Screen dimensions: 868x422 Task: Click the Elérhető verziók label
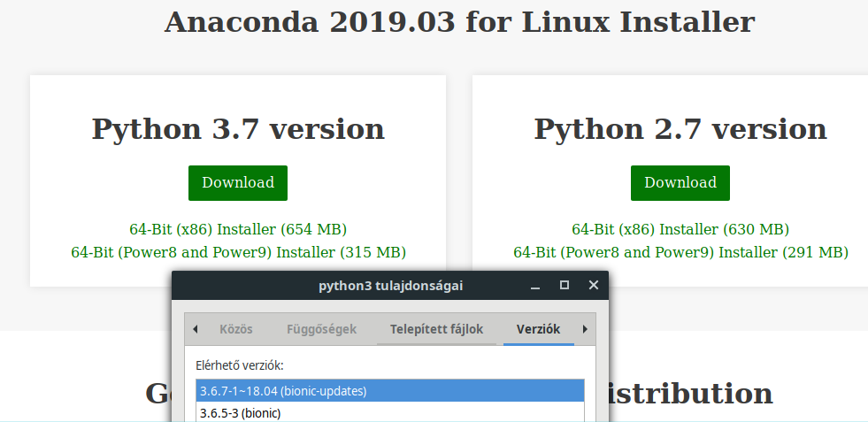tap(240, 364)
